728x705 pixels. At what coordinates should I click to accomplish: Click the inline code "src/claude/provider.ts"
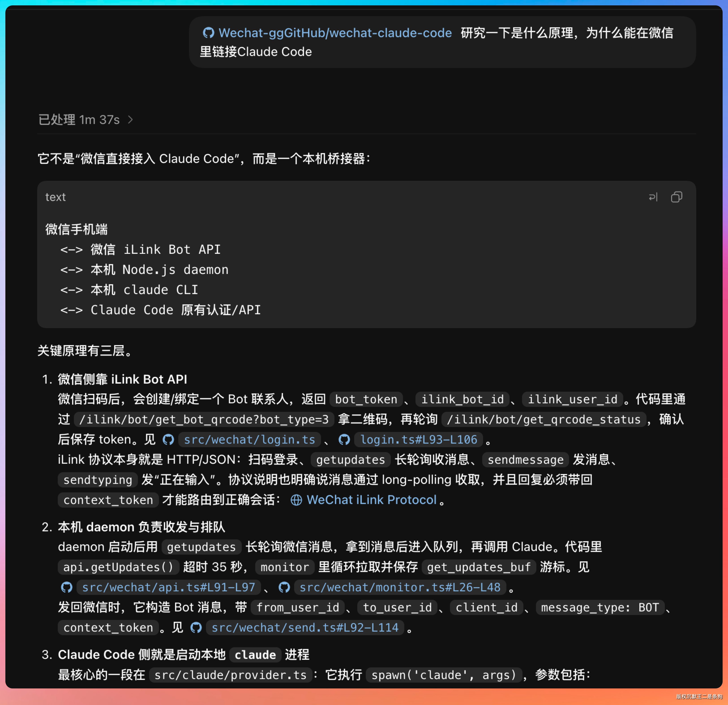coord(230,675)
